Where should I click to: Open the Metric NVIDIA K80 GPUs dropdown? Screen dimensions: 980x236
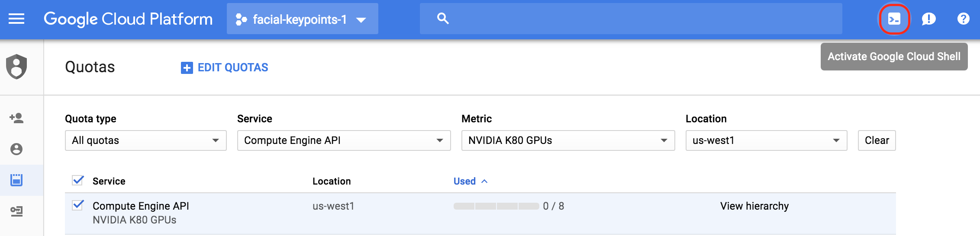(568, 140)
